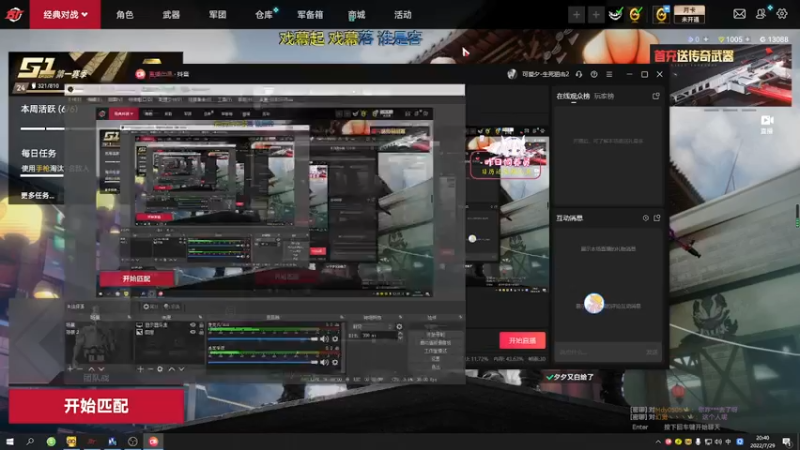Expand the system tray hidden icons arrow

pos(658,442)
